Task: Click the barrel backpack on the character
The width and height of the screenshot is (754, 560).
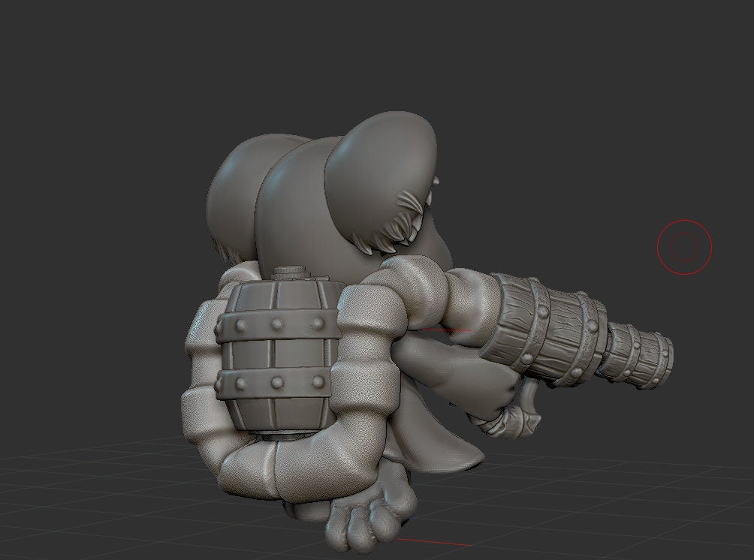Action: [276, 353]
